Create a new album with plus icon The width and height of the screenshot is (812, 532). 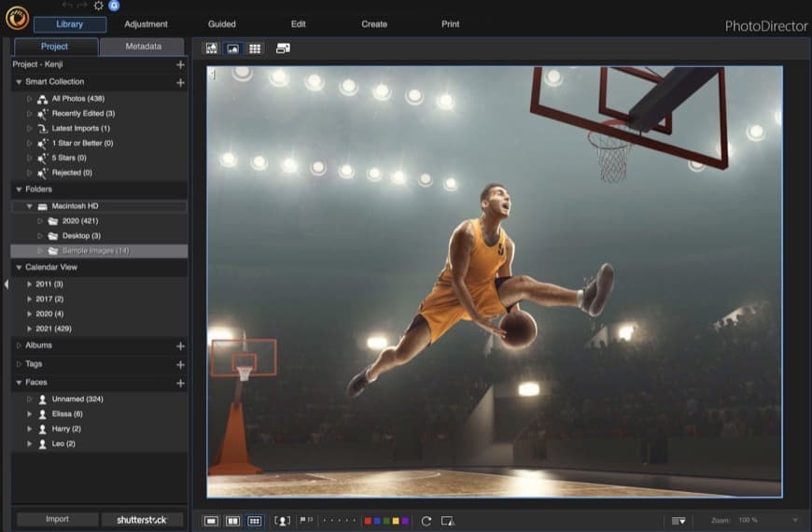pyautogui.click(x=180, y=346)
